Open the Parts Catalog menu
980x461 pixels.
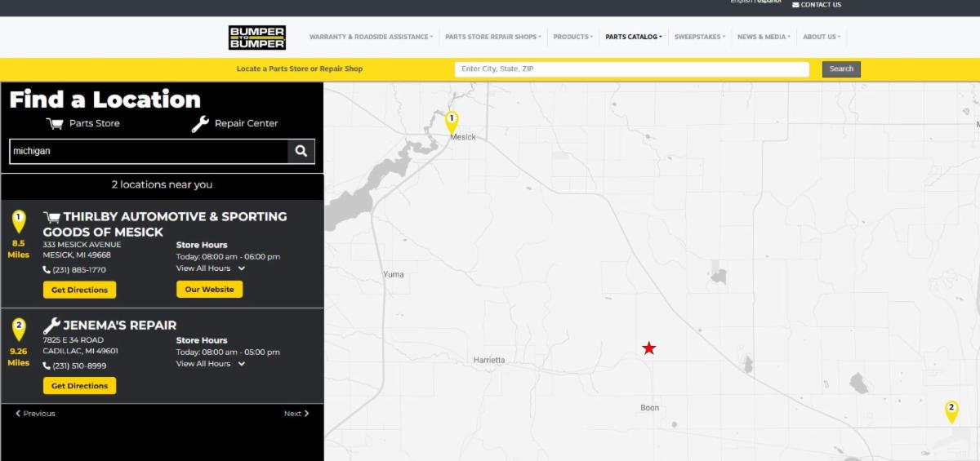pyautogui.click(x=633, y=37)
